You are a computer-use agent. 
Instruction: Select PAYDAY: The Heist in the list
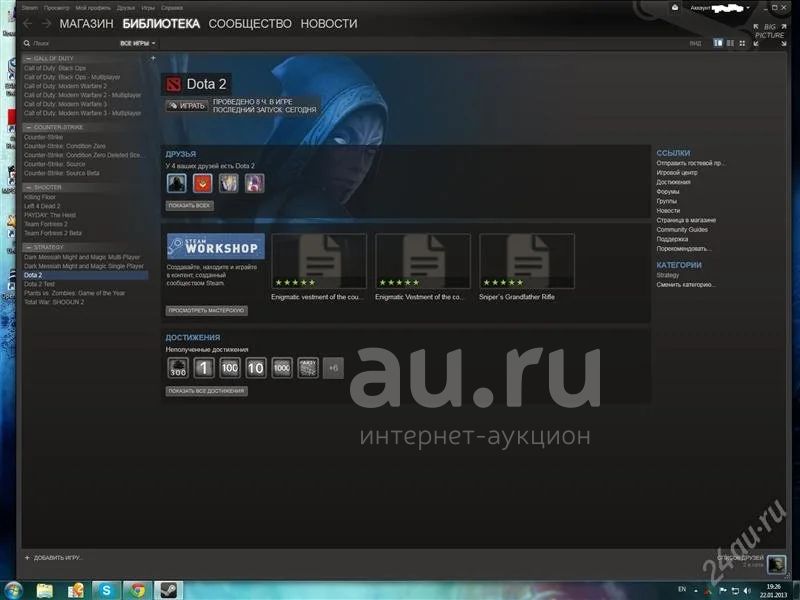[x=50, y=215]
